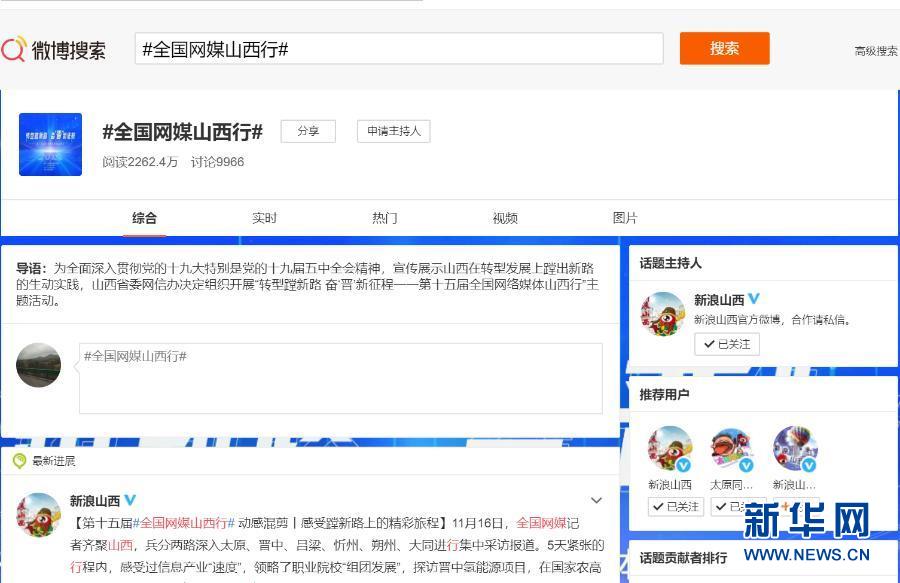This screenshot has width=900, height=583.
Task: Open the 高级搜索 advanced search options
Action: 875,51
